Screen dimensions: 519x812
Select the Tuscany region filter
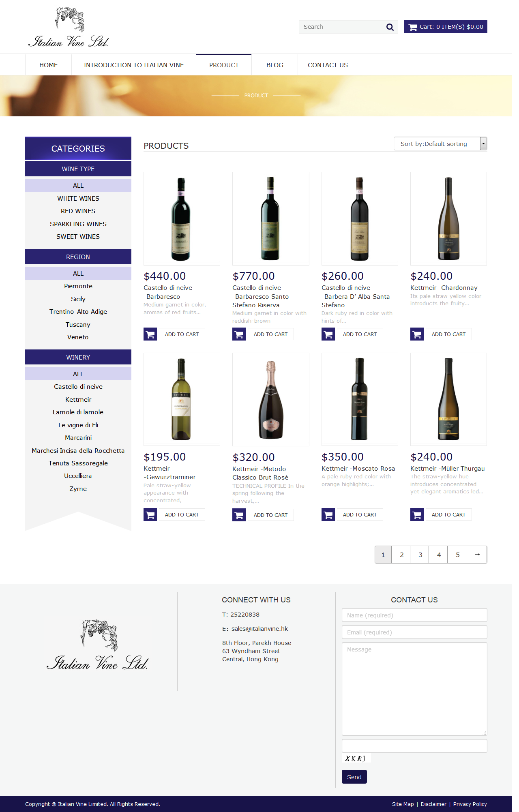[78, 325]
